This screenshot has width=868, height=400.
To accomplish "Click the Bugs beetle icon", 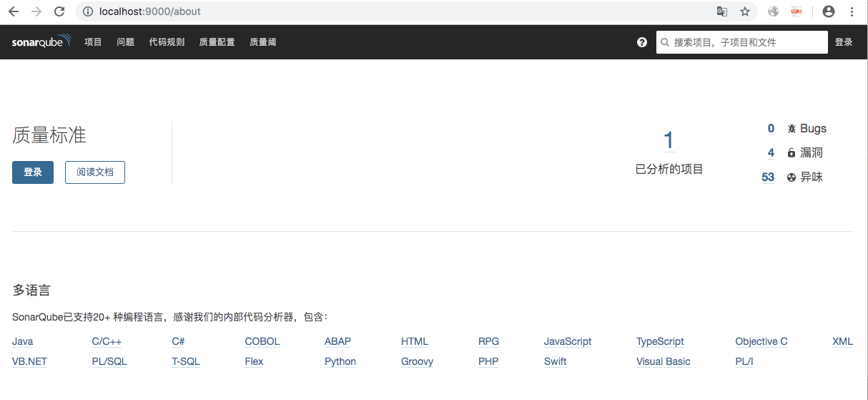I will click(x=791, y=129).
